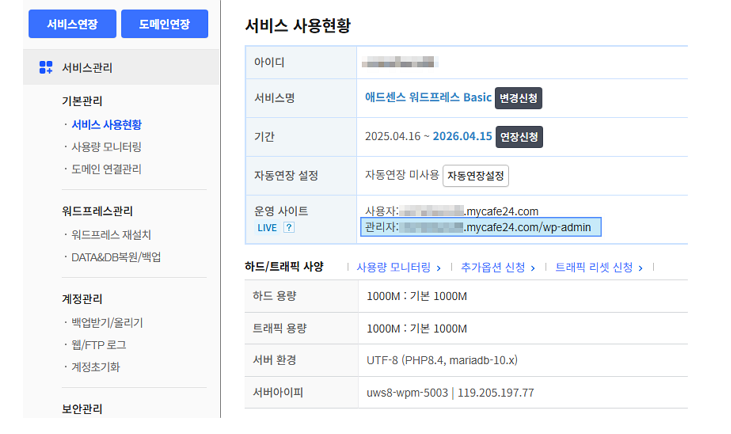Click the 변경신청 button
This screenshot has width=731, height=434.
[x=518, y=98]
